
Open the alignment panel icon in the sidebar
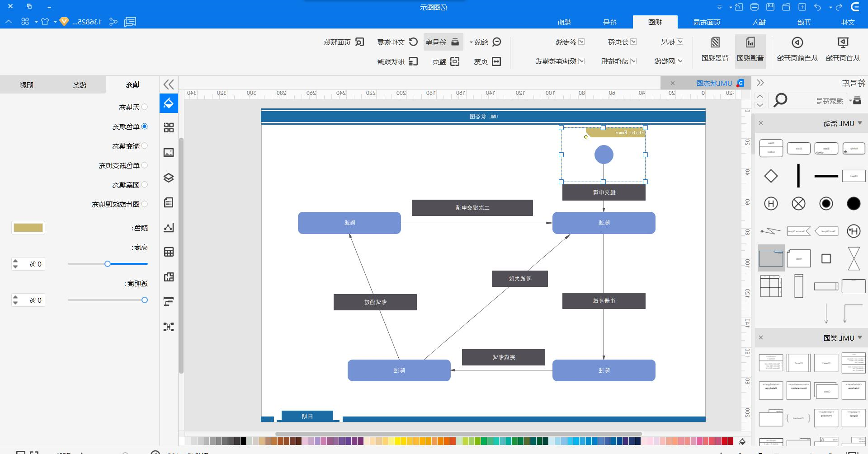click(169, 302)
